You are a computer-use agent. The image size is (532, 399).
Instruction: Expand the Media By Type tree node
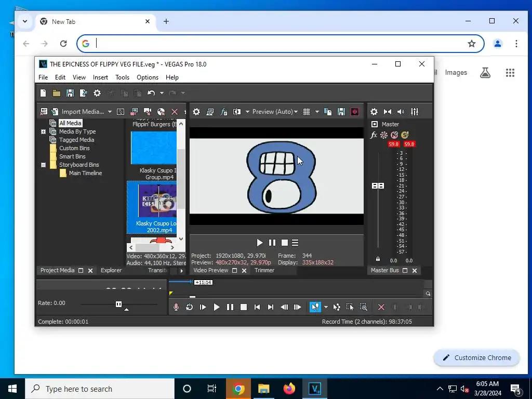[x=44, y=131]
